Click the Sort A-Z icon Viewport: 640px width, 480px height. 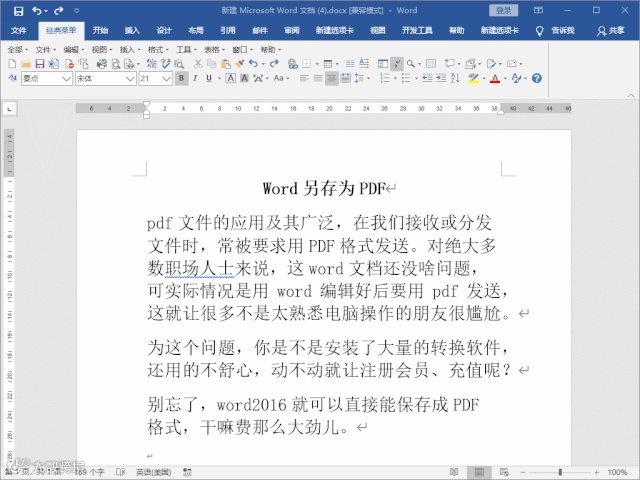[456, 78]
